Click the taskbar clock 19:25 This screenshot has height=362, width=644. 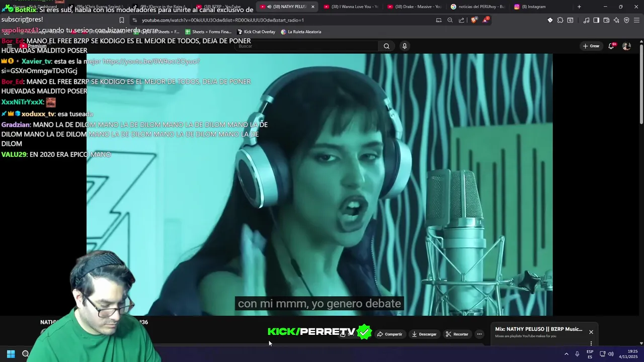tap(628, 354)
